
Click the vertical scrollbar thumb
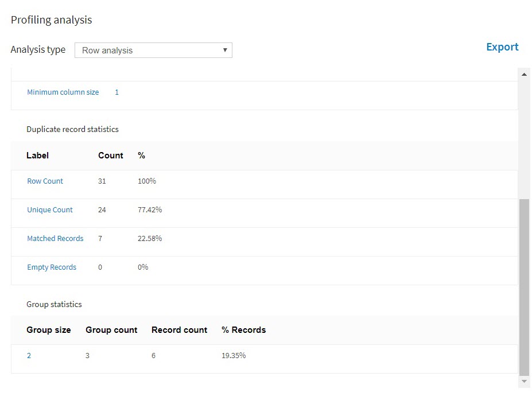(x=524, y=287)
